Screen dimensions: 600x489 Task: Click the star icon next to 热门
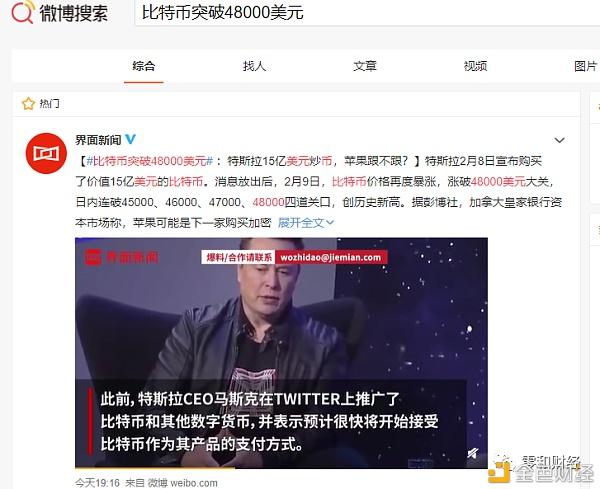(28, 103)
